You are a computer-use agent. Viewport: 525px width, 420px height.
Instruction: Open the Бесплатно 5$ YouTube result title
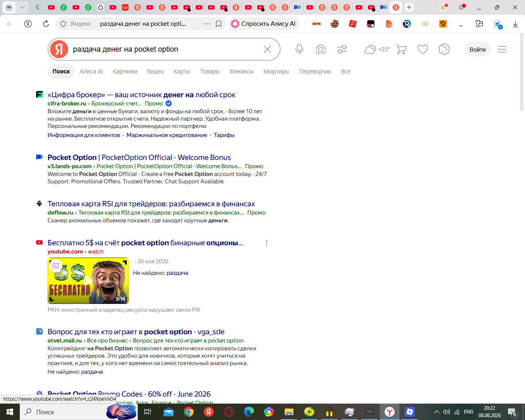click(x=146, y=243)
